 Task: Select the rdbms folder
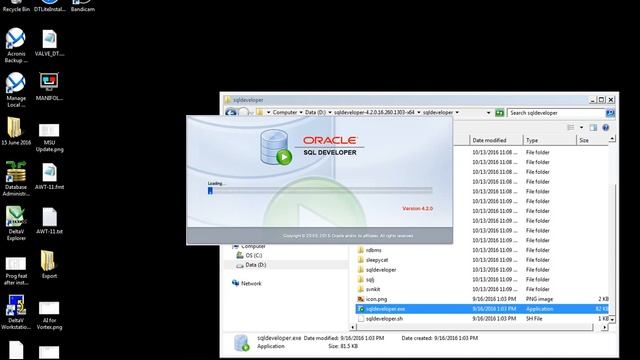373,250
